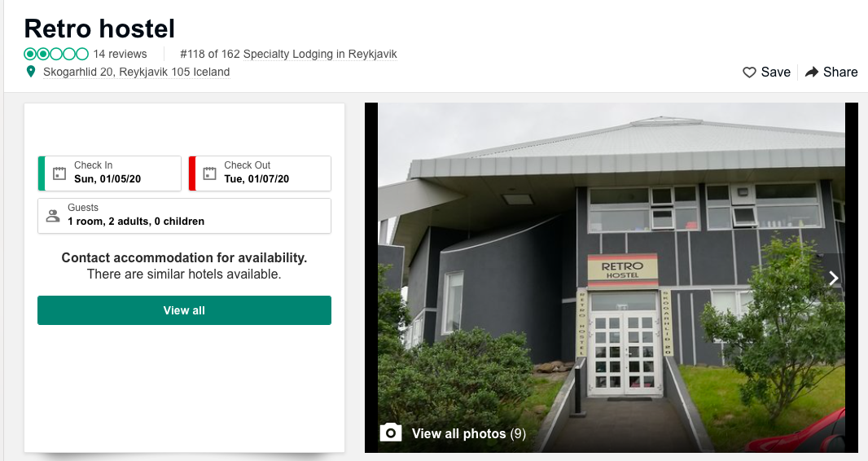Expand the Guests room selector
Viewport: 868px width, 461px height.
(184, 216)
